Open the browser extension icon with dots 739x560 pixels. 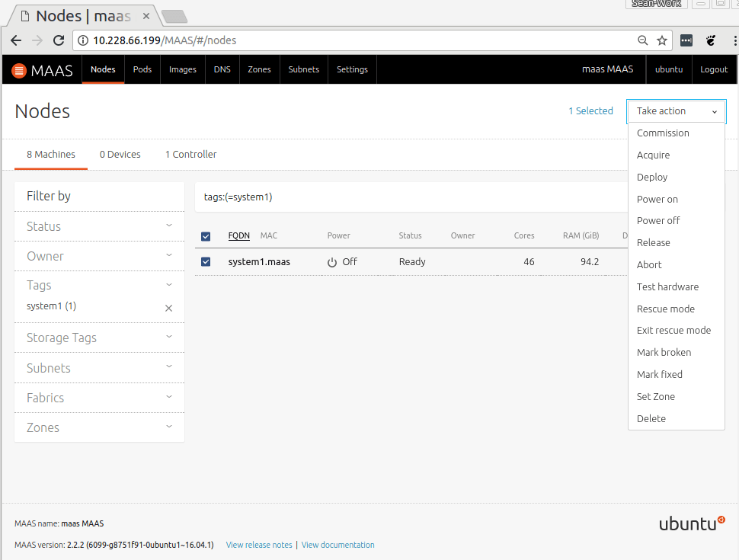(686, 40)
